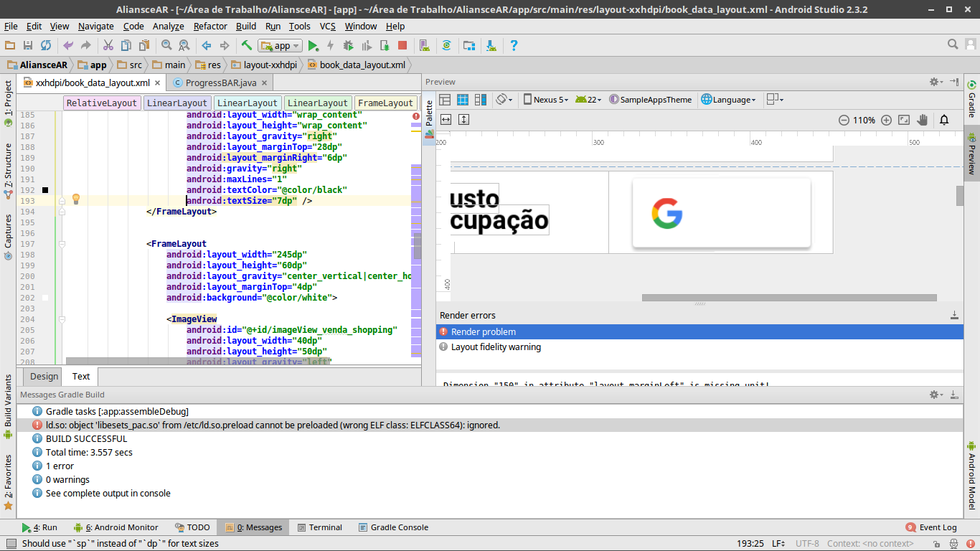Open Event Log in status bar
This screenshot has height=551, width=980.
click(931, 527)
